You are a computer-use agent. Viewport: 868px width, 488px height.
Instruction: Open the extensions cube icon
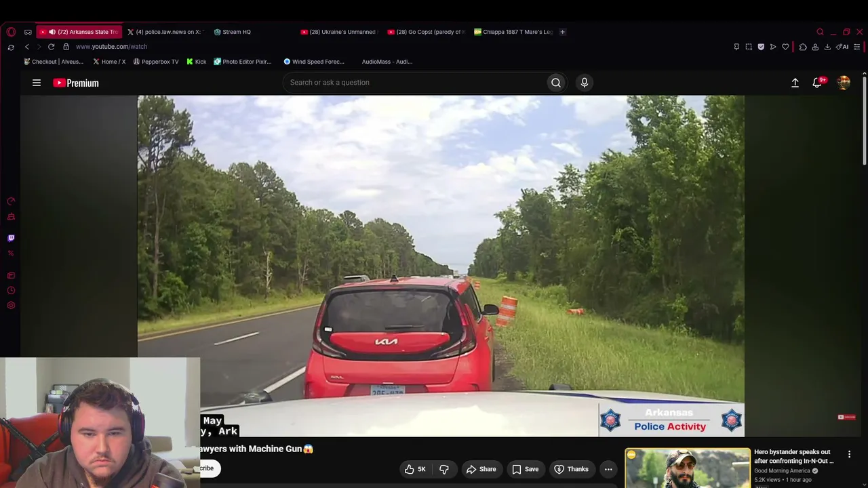pyautogui.click(x=803, y=47)
